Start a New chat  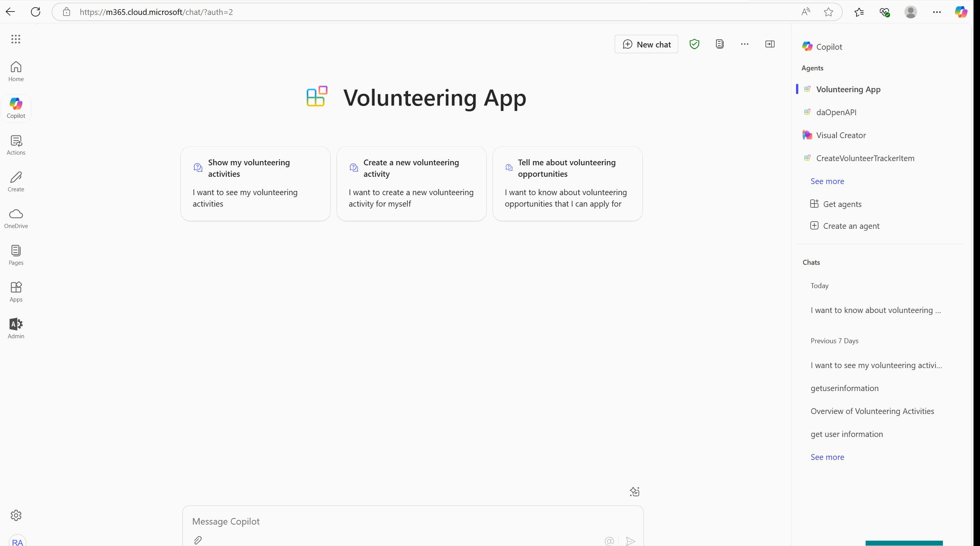pyautogui.click(x=646, y=44)
